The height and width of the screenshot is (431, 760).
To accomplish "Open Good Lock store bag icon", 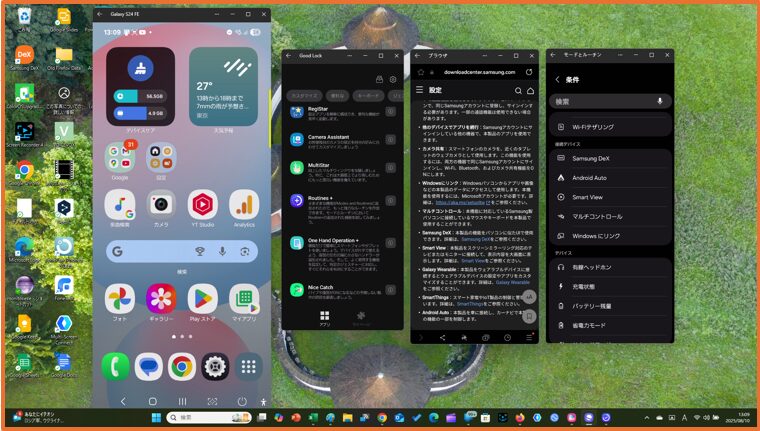I will (x=380, y=79).
